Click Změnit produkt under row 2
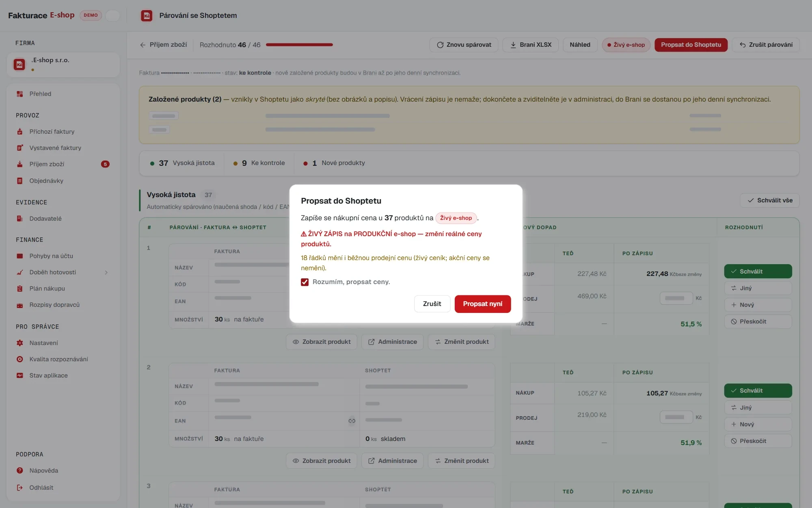Image resolution: width=812 pixels, height=508 pixels. [462, 461]
